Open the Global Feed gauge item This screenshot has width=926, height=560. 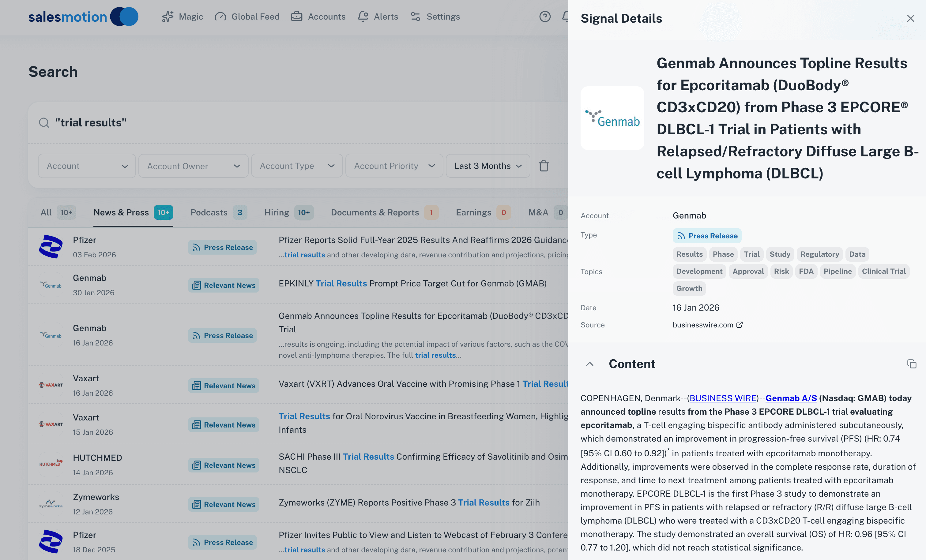[x=247, y=17]
